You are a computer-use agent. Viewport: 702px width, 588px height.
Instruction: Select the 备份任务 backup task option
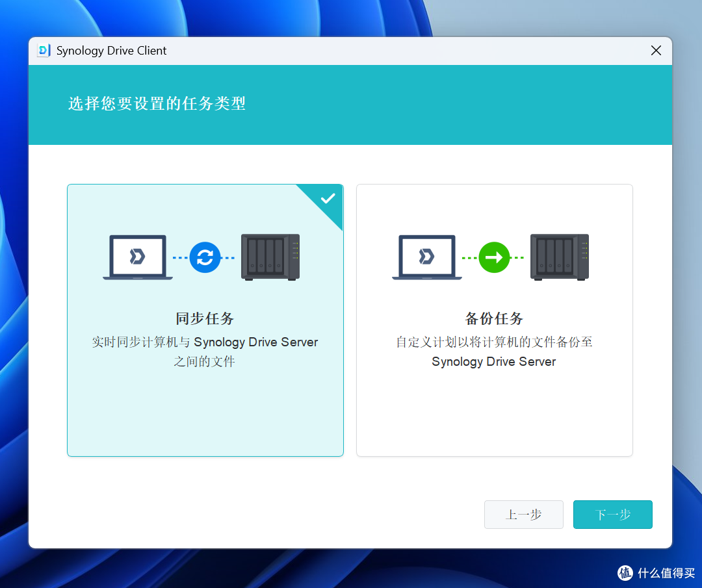tap(494, 320)
